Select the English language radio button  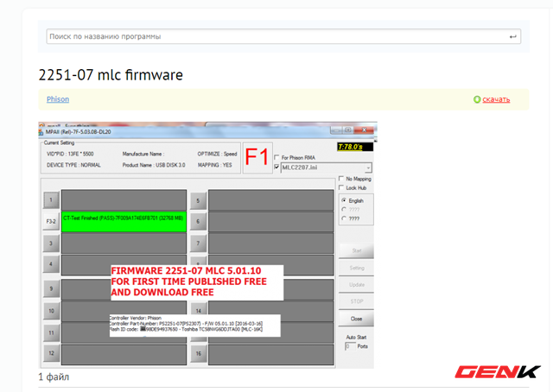tap(344, 200)
